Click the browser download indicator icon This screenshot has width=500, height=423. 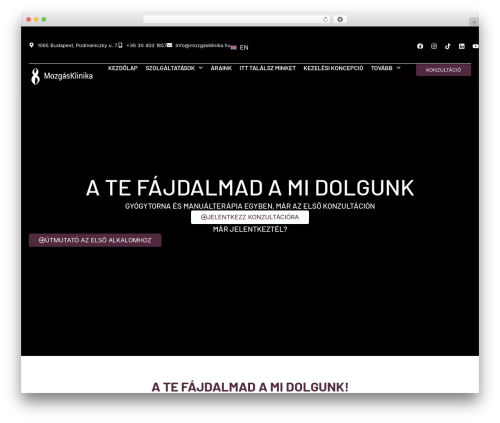(340, 19)
